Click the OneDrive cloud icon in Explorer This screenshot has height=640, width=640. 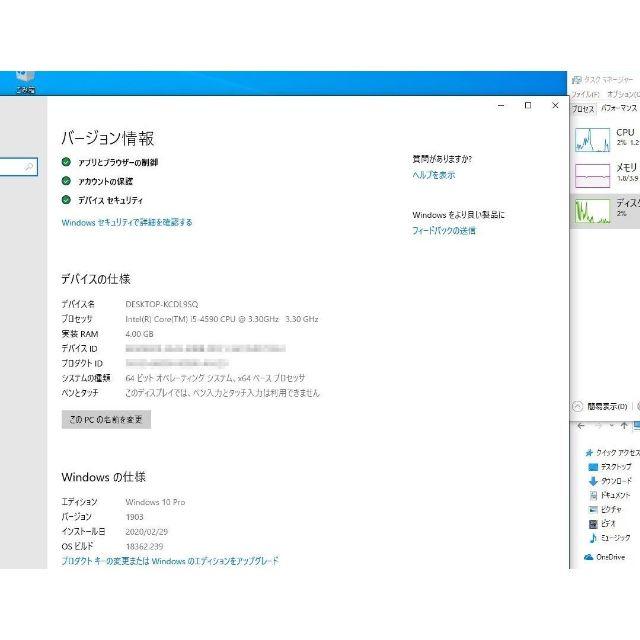(588, 557)
